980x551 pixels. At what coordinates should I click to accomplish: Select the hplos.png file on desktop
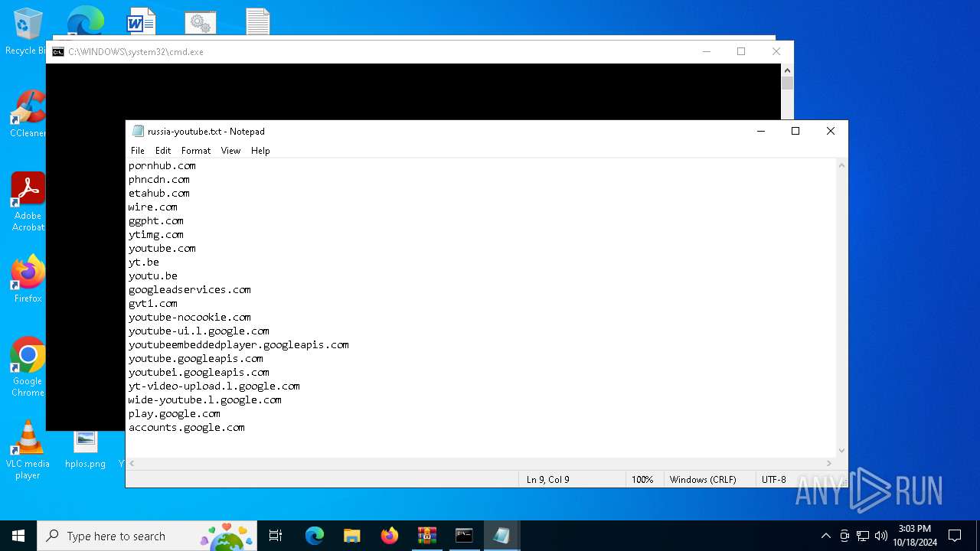coord(85,450)
